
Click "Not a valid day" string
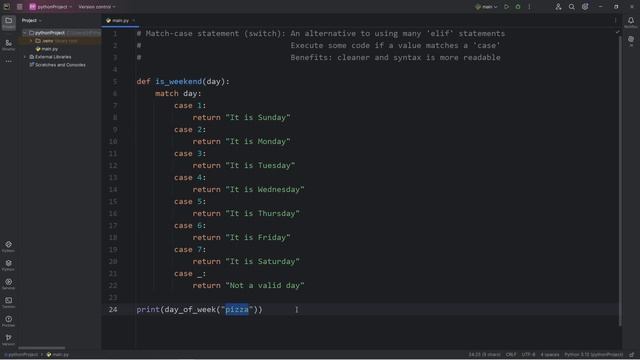click(x=265, y=285)
